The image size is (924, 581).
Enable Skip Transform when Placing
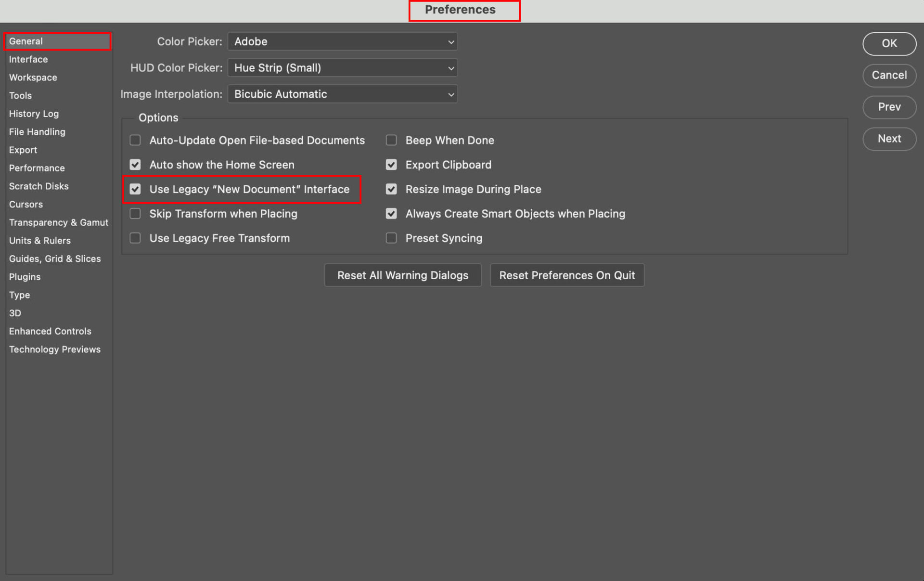pos(135,214)
